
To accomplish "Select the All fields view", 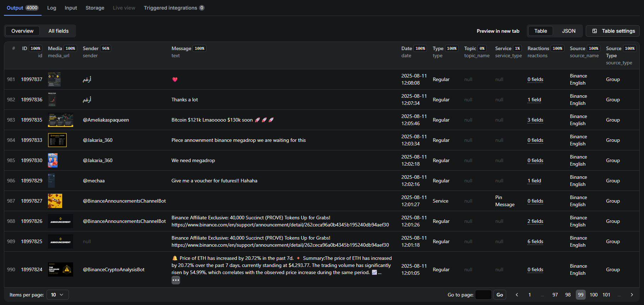I will coord(59,31).
